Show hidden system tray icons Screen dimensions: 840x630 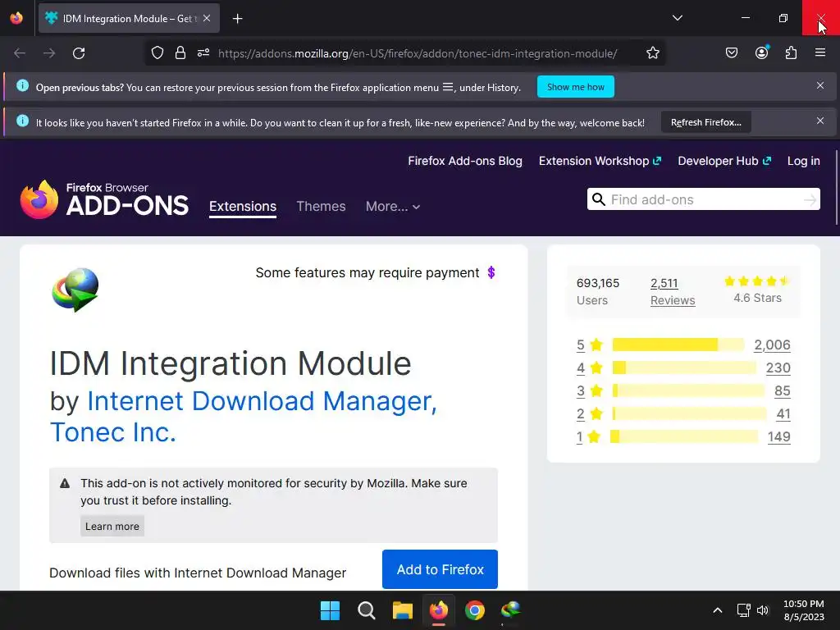(x=718, y=610)
